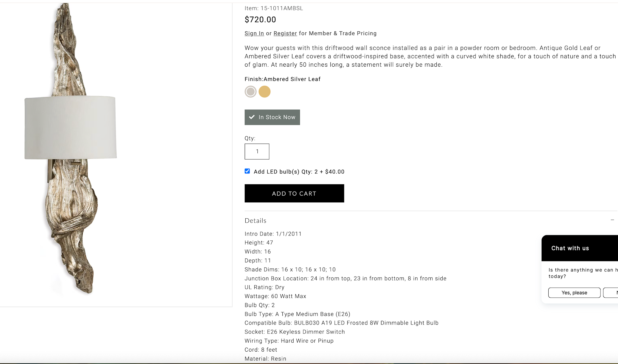The width and height of the screenshot is (618, 364).
Task: Click the Chat with us header
Action: tap(570, 248)
